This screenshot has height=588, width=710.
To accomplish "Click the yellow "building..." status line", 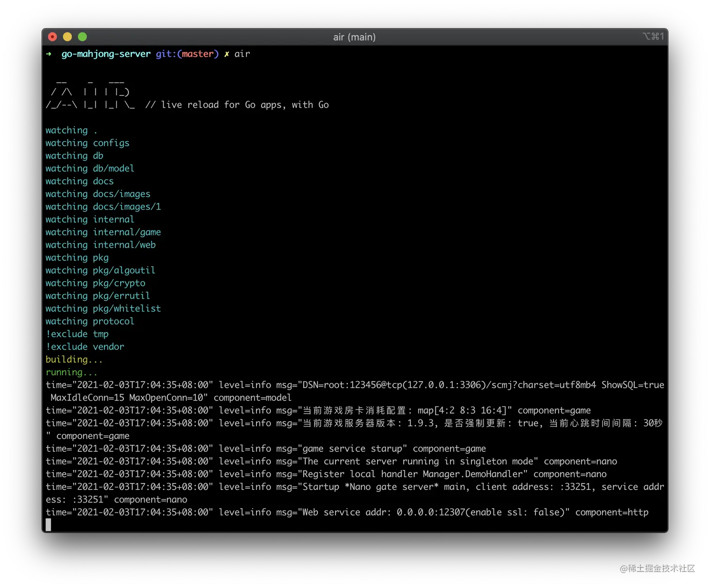I will (74, 359).
